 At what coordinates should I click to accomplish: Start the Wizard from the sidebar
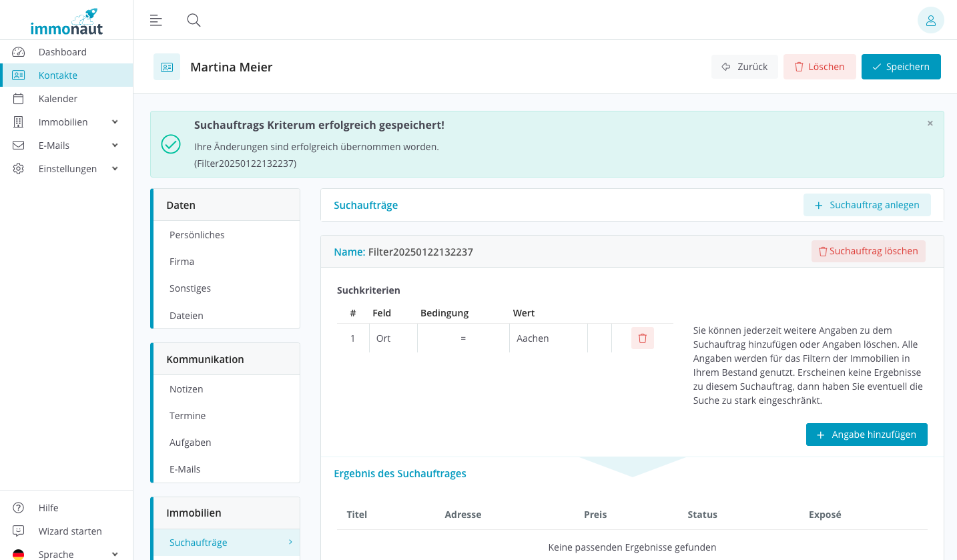coord(70,531)
